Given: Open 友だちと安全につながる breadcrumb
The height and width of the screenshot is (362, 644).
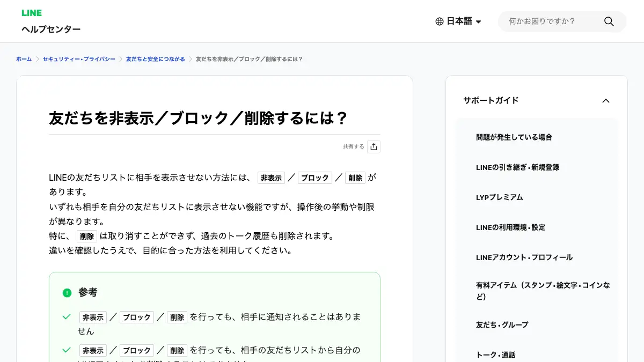Looking at the screenshot, I should pyautogui.click(x=156, y=59).
